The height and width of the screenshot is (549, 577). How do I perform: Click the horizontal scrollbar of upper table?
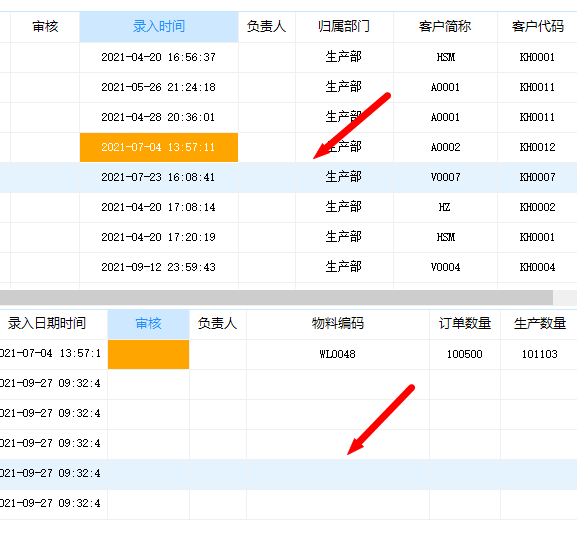pyautogui.click(x=276, y=297)
